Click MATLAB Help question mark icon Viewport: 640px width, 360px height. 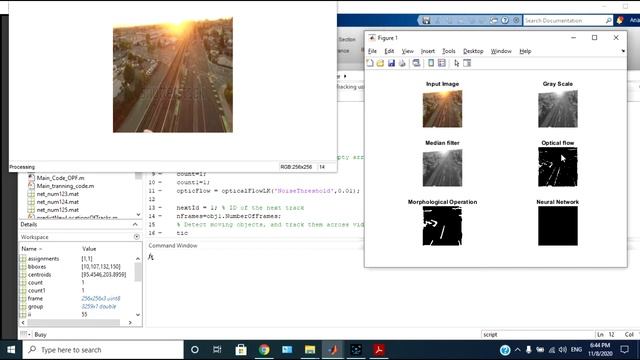pos(505,20)
